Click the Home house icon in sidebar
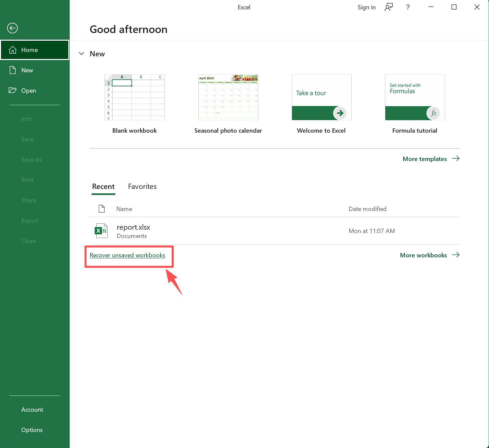 (x=13, y=50)
